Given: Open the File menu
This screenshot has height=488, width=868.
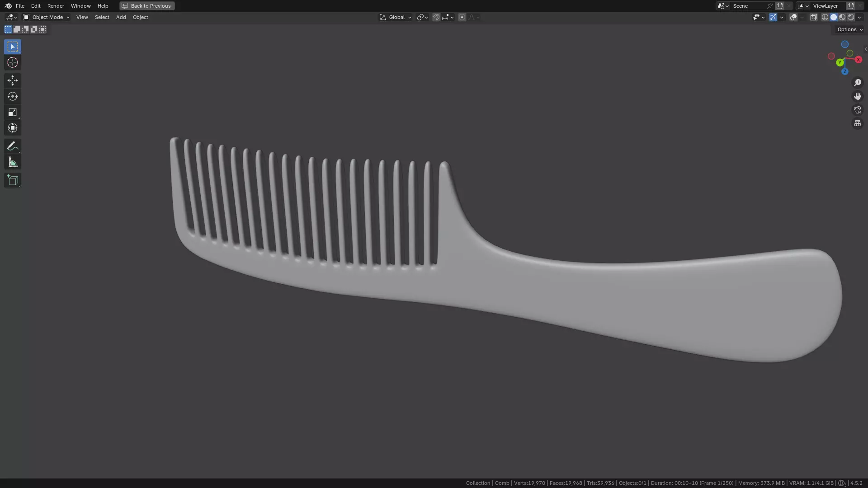Looking at the screenshot, I should (x=20, y=6).
